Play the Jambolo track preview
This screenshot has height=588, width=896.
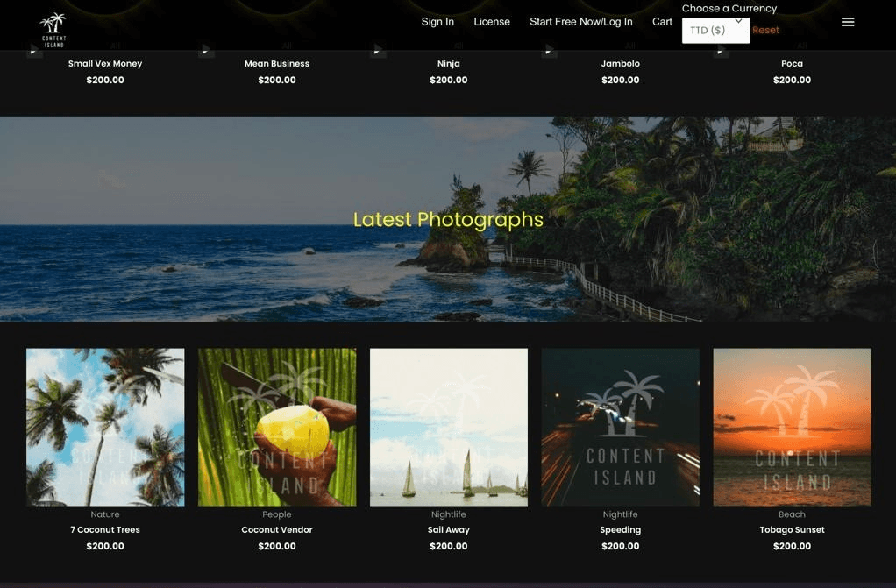[549, 51]
